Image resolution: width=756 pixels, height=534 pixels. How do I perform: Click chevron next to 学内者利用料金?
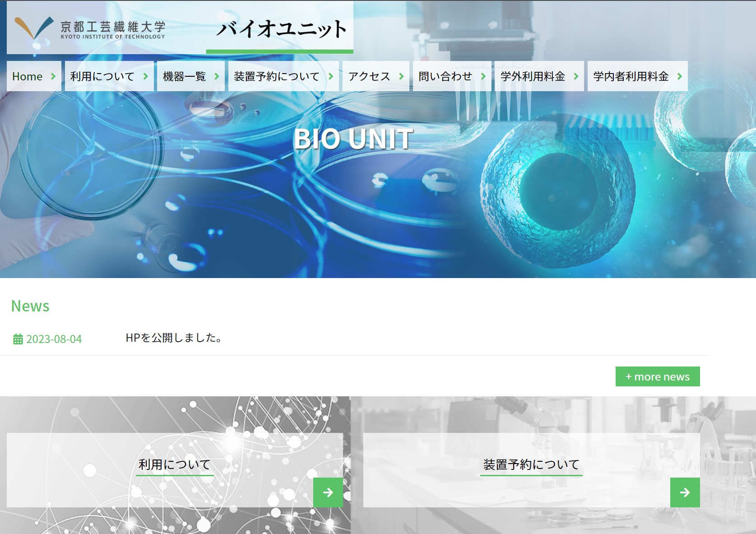[x=680, y=76]
